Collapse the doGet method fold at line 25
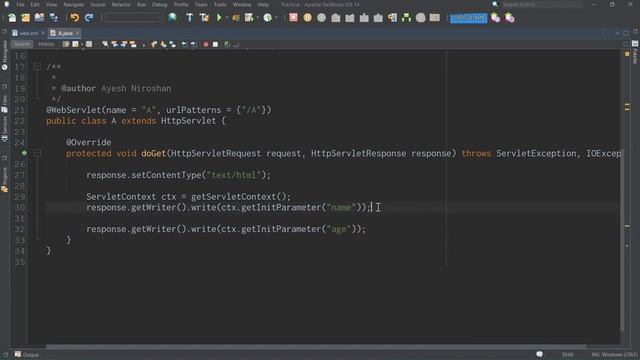The height and width of the screenshot is (360, 640). pos(37,153)
